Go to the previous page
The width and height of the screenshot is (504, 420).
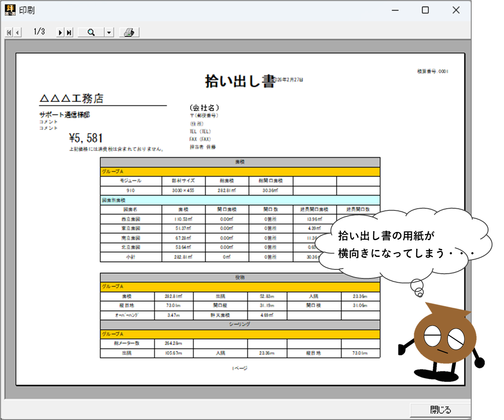[18, 33]
